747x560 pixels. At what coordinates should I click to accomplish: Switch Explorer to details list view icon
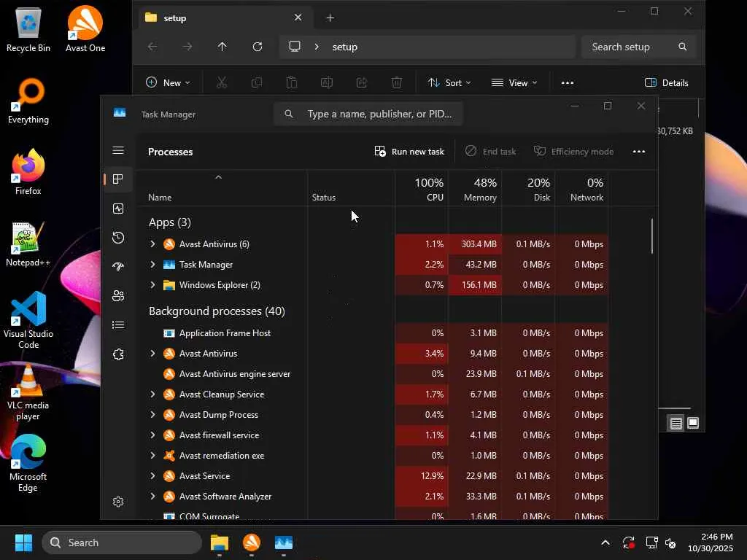[676, 423]
